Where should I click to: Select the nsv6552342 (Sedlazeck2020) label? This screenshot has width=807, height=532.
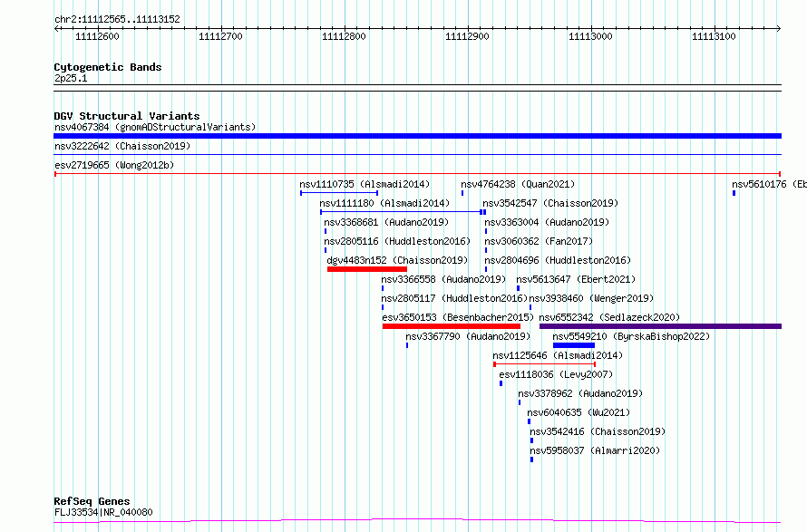(609, 317)
